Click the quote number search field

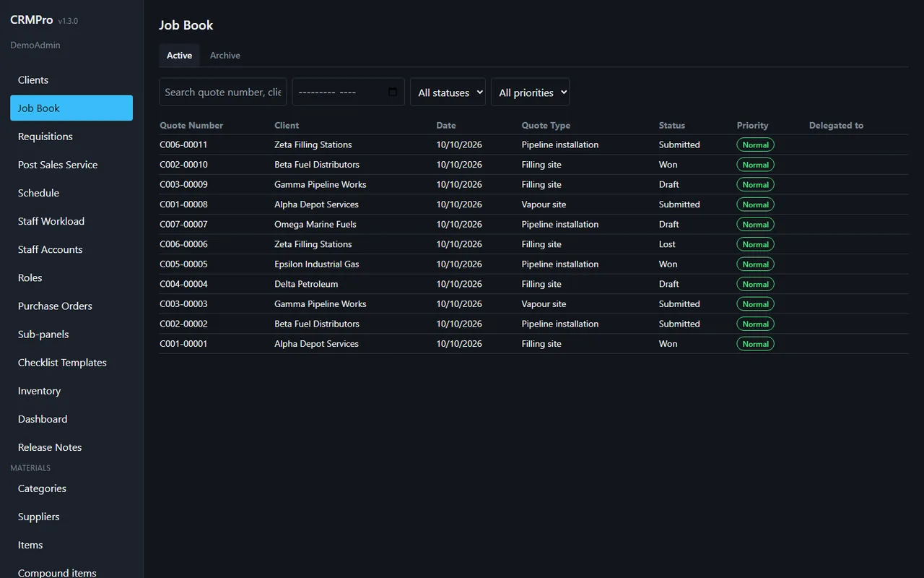coord(223,92)
